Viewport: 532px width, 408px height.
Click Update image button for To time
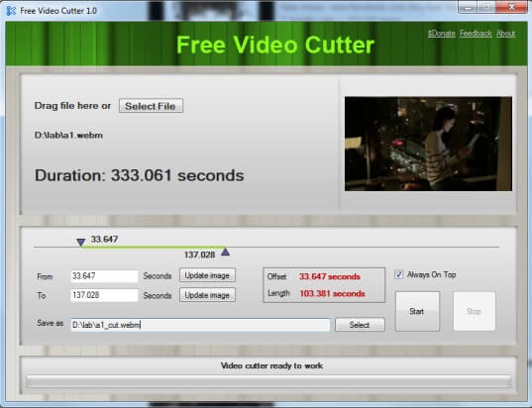[207, 295]
